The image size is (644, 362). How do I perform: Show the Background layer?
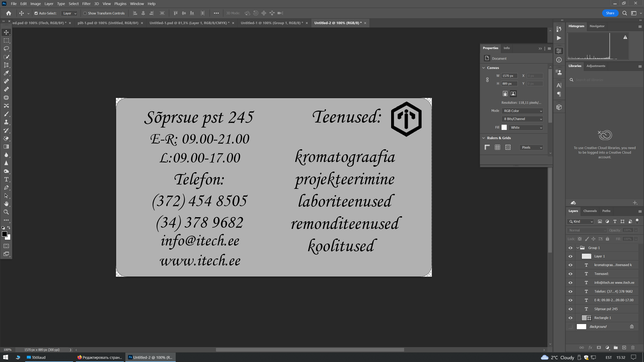click(x=570, y=327)
